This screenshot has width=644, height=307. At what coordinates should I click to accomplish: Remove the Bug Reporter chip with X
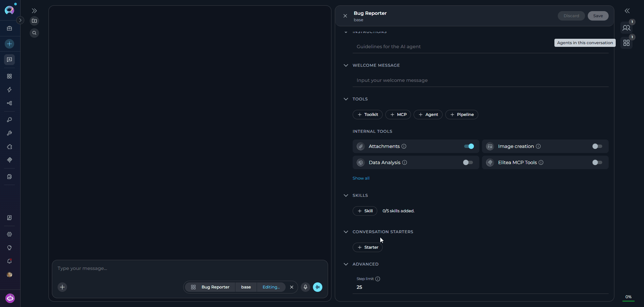click(292, 287)
